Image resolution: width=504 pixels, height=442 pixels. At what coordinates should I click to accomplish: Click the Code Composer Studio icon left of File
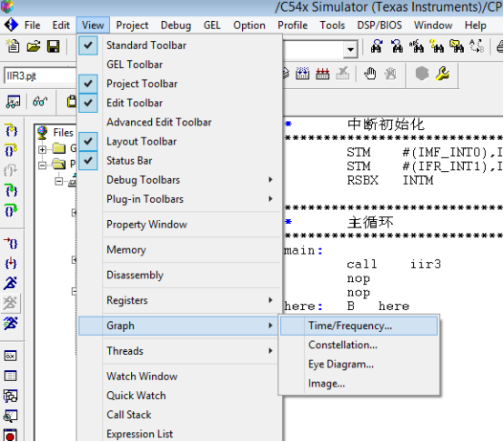pyautogui.click(x=12, y=25)
